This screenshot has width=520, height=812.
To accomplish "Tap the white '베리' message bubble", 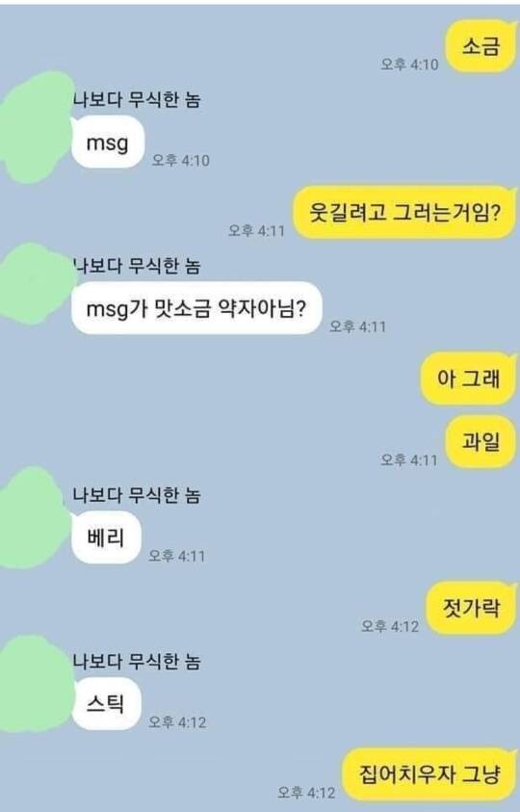I will click(106, 537).
